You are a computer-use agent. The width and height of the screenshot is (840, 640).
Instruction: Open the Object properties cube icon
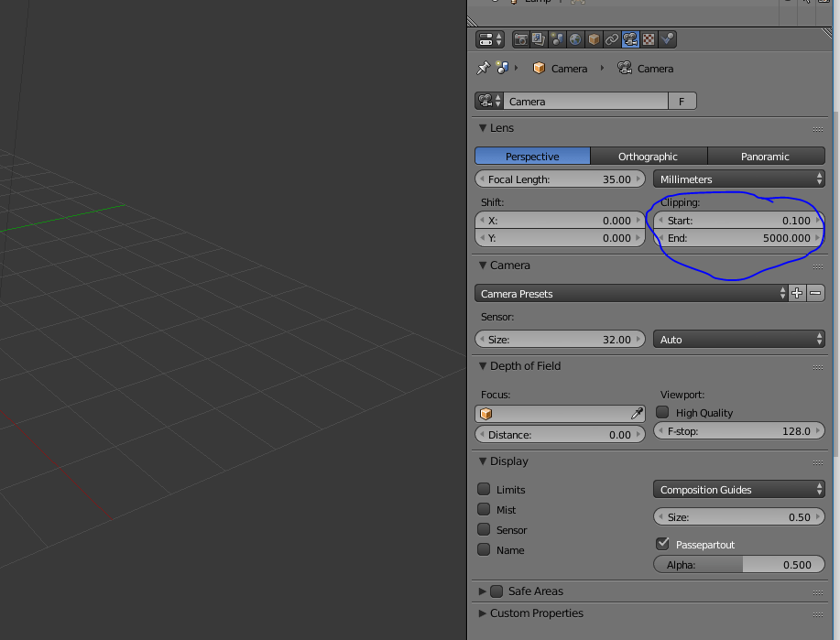595,38
